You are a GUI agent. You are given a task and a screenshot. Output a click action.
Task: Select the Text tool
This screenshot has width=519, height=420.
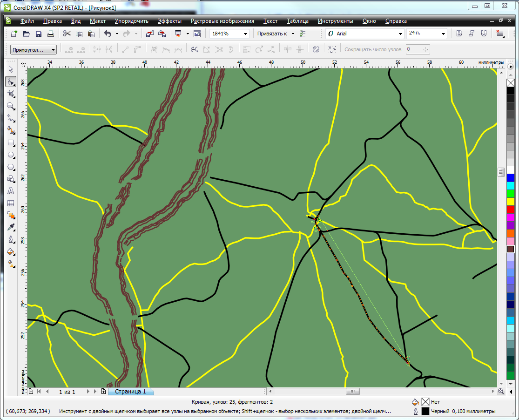pyautogui.click(x=11, y=191)
